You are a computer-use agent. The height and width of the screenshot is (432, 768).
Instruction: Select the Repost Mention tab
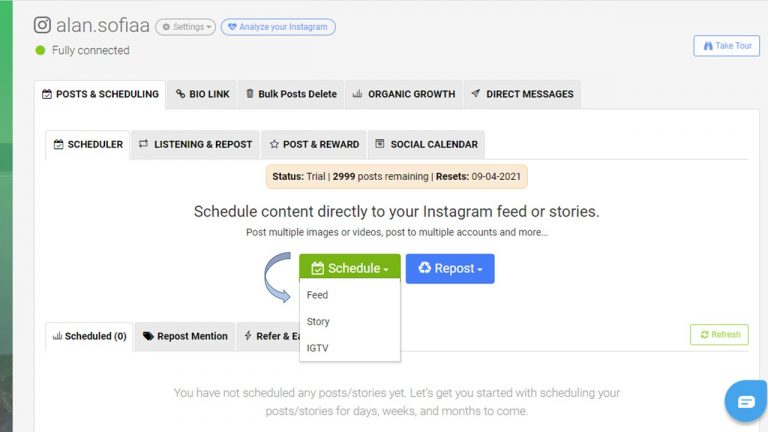click(x=185, y=336)
